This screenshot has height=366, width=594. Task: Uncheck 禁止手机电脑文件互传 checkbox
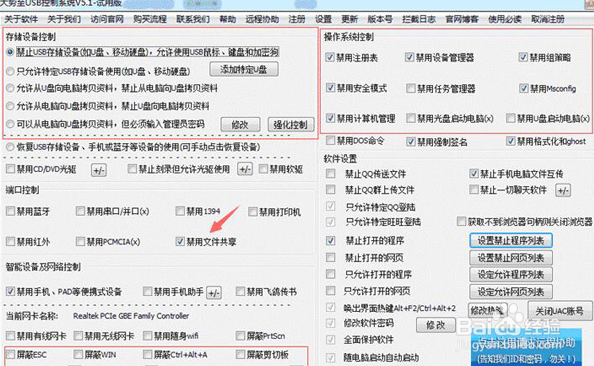click(x=474, y=174)
